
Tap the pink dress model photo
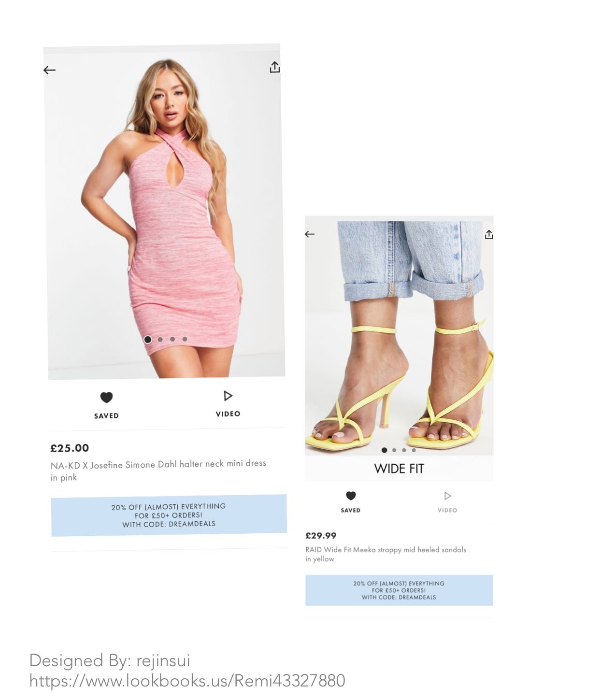[x=164, y=213]
